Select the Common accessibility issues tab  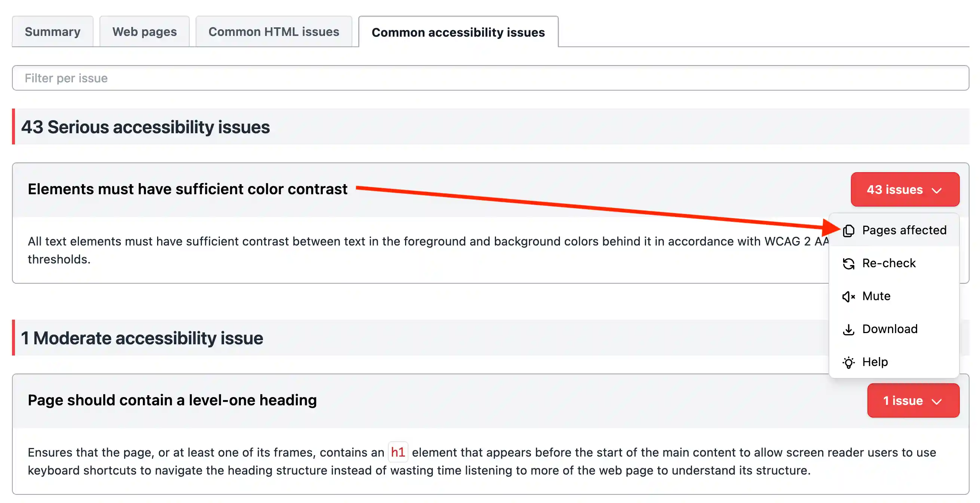(x=458, y=32)
